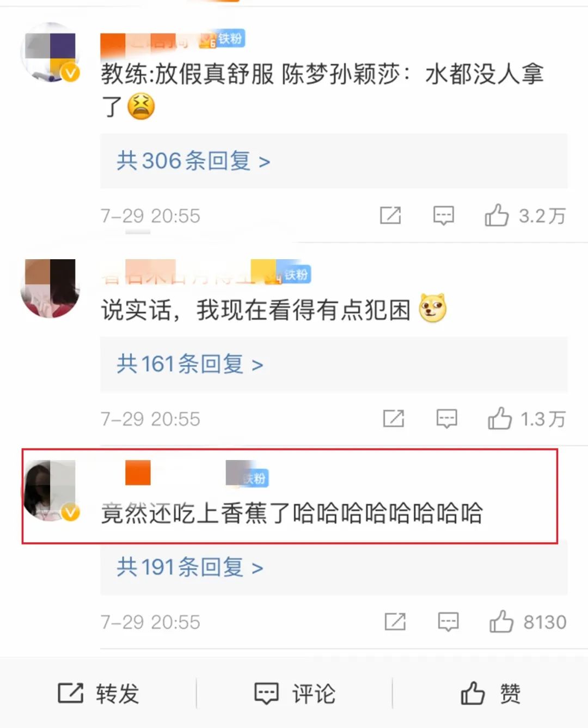Open avatar of the 犯困 commenter
Viewport: 588px width, 728px height.
[50, 289]
